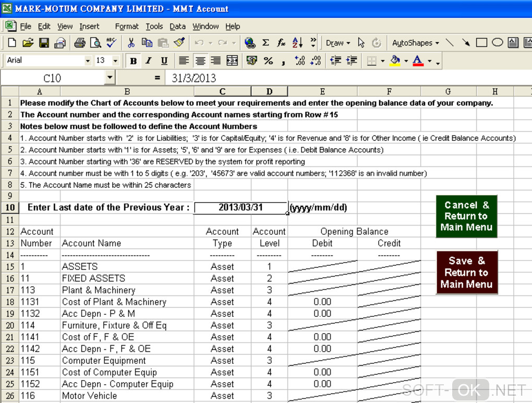532x403 pixels.
Task: Click the Format Painter brush icon
Action: [x=179, y=43]
